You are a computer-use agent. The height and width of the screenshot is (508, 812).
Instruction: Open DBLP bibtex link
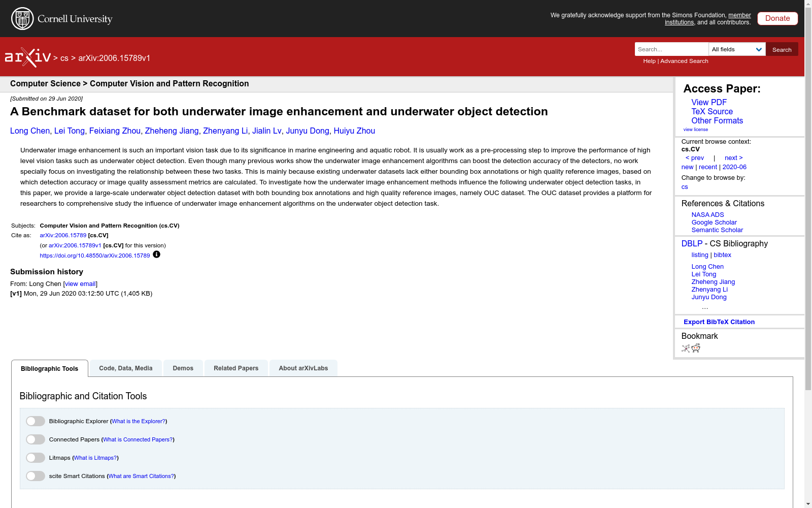(722, 255)
